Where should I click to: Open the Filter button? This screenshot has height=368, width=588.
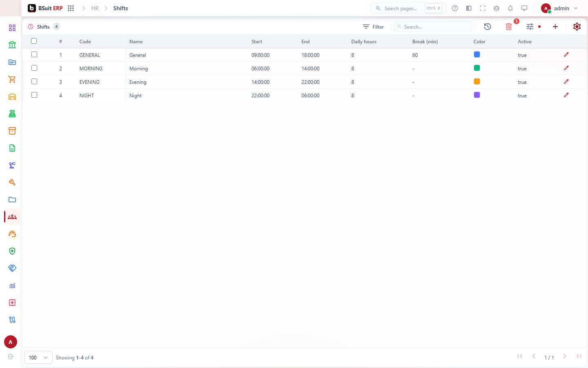(x=373, y=27)
